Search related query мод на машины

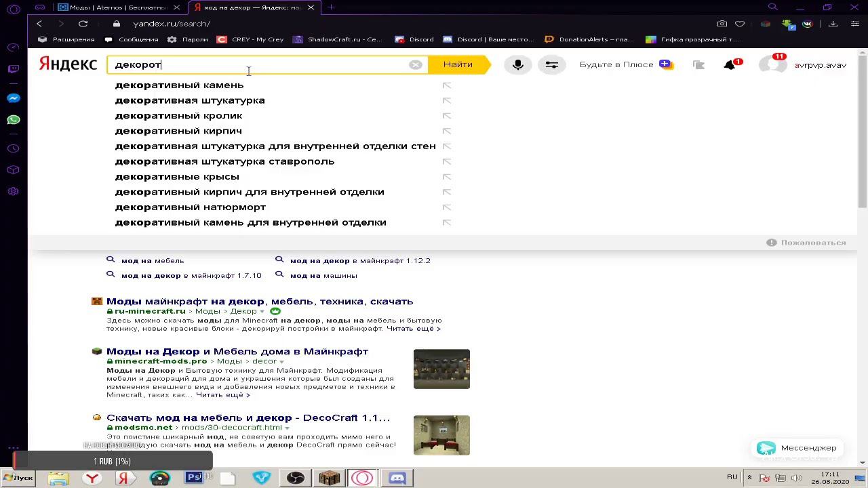point(323,275)
